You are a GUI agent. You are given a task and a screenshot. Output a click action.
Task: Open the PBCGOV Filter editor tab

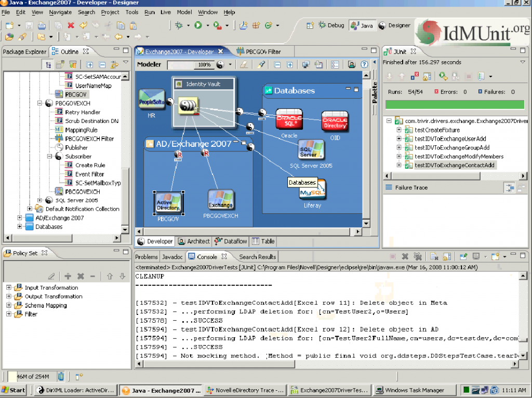[x=259, y=51]
